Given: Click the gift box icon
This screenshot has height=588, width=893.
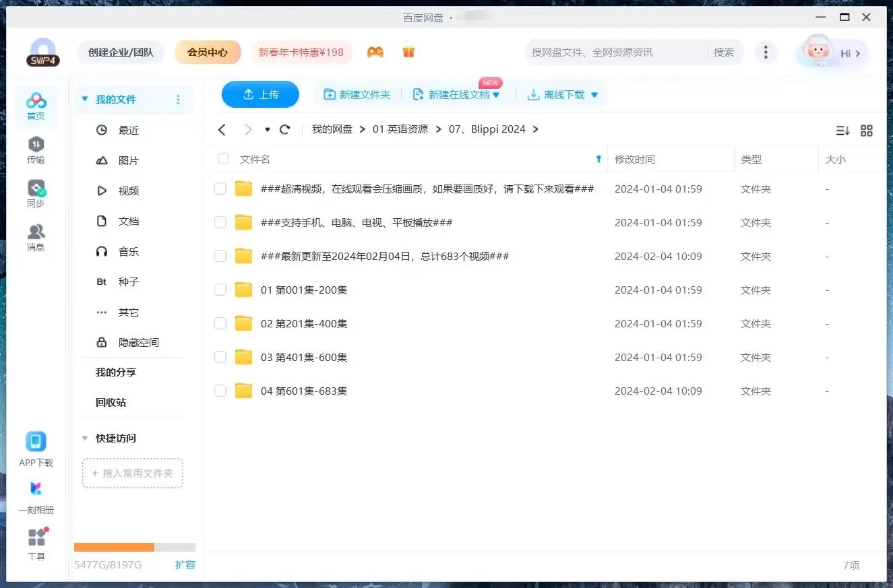Looking at the screenshot, I should pyautogui.click(x=408, y=52).
